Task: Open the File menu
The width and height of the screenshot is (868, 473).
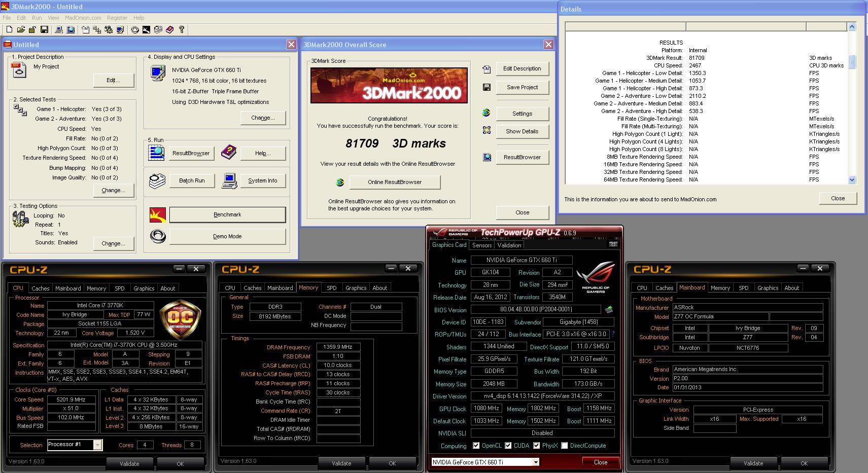Action: (7, 18)
